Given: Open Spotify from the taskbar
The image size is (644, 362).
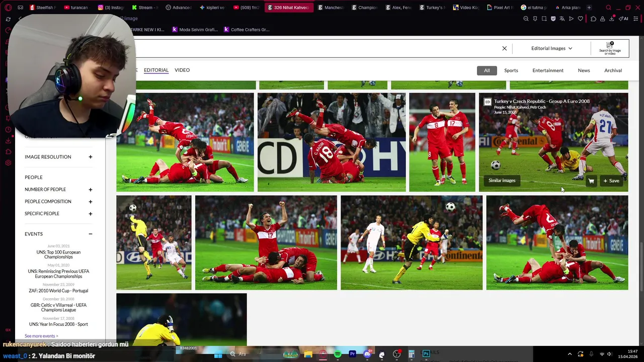Looking at the screenshot, I should coord(338,354).
